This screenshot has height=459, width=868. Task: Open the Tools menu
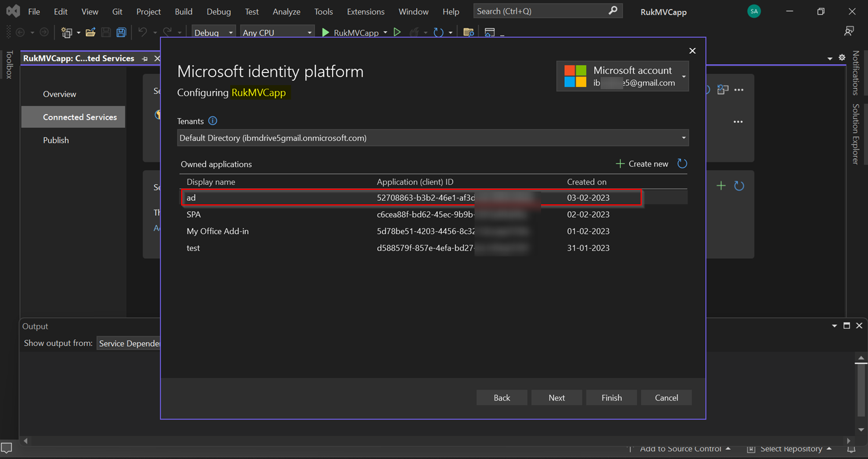323,11
